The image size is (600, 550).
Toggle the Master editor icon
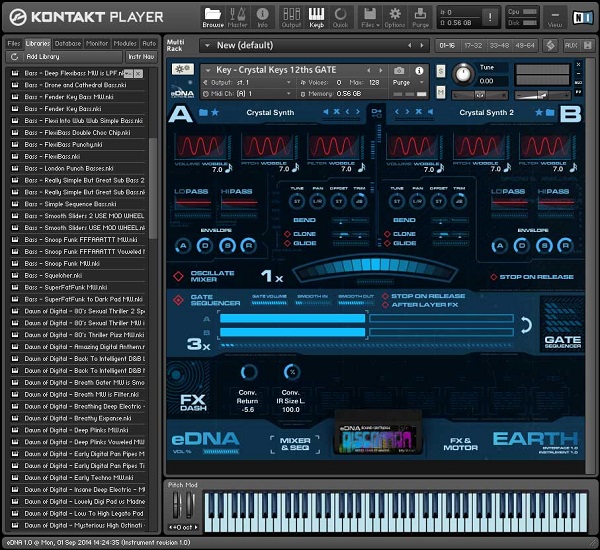click(237, 17)
